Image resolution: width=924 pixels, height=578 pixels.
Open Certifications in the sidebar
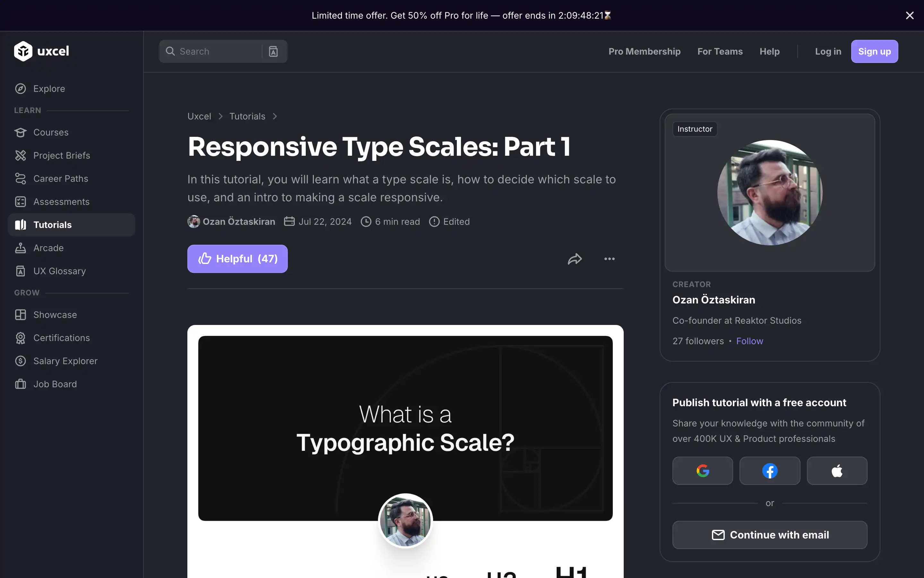click(x=72, y=338)
